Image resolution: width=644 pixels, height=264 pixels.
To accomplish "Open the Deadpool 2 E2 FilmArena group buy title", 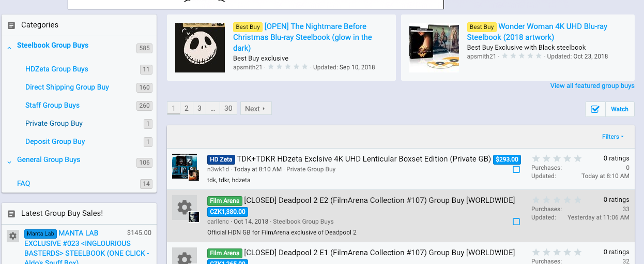I will click(x=379, y=200).
